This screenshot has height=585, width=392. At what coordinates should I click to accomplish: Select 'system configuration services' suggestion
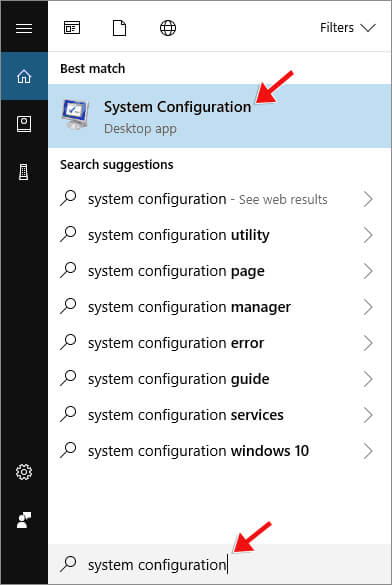click(x=220, y=415)
